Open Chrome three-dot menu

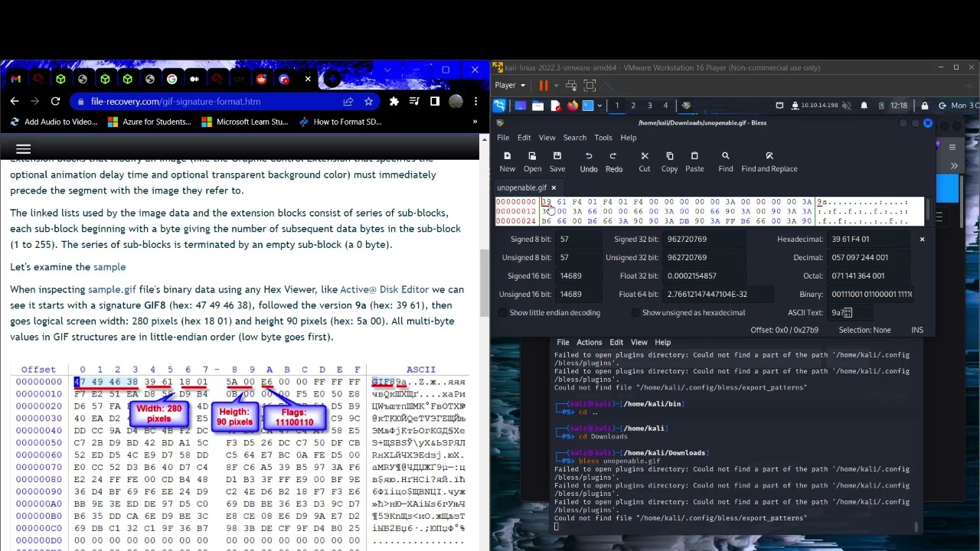(x=476, y=101)
